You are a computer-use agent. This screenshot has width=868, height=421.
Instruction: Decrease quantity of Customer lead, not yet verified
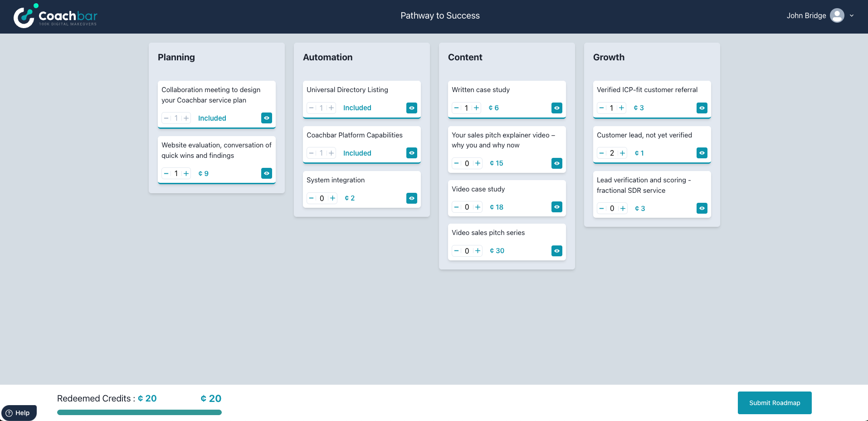601,153
